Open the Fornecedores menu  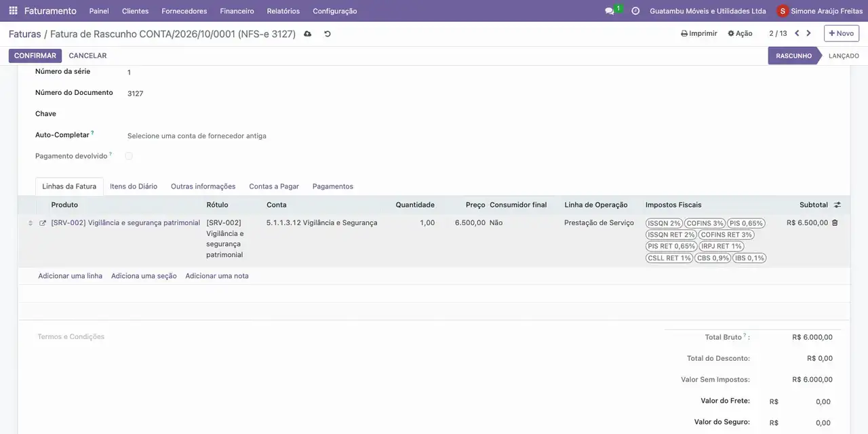tap(184, 11)
